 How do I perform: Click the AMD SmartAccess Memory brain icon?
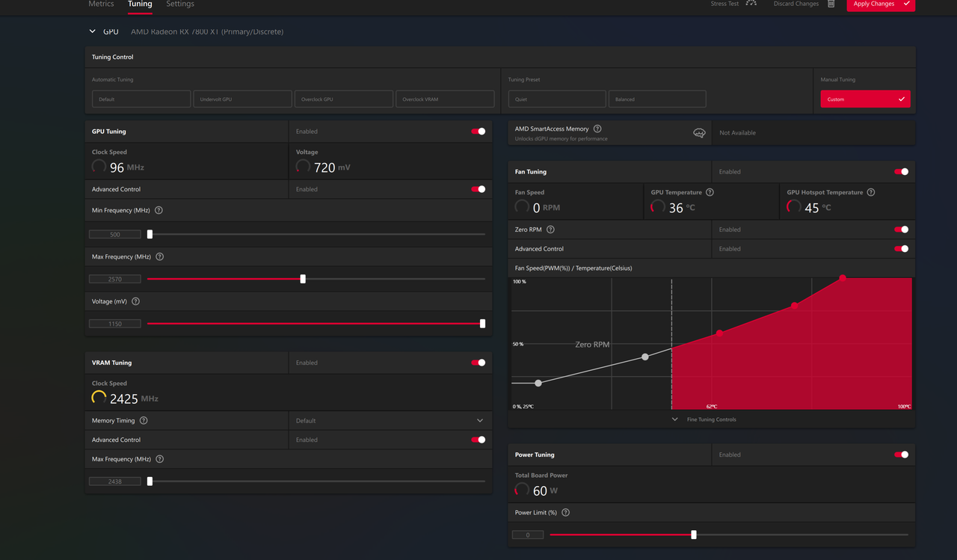click(x=699, y=132)
